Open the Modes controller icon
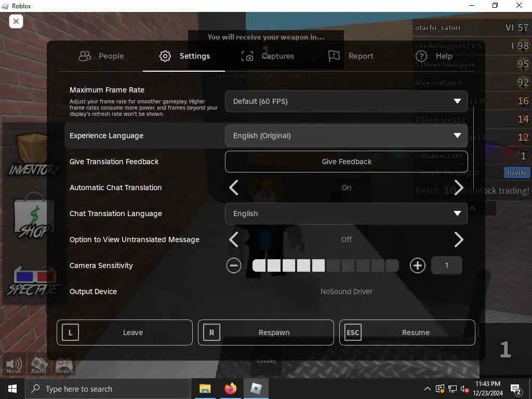 click(x=64, y=366)
